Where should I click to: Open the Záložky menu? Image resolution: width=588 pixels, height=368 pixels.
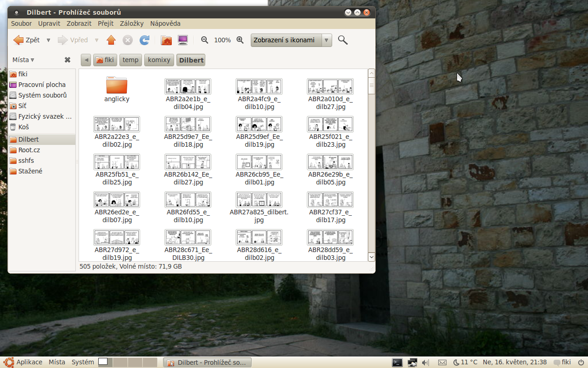click(x=132, y=23)
